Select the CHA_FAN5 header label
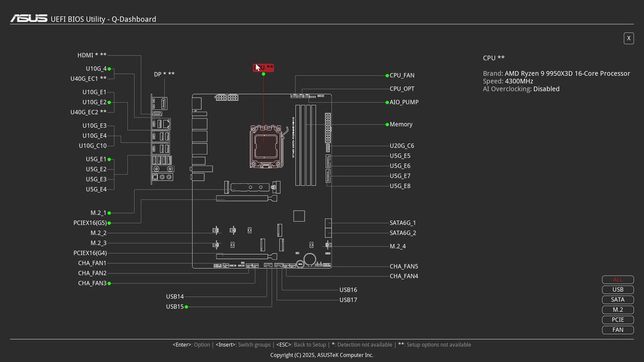 point(404,267)
